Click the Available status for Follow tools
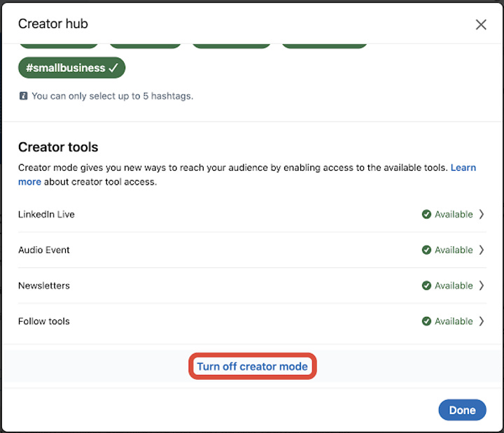The width and height of the screenshot is (504, 433). click(454, 321)
